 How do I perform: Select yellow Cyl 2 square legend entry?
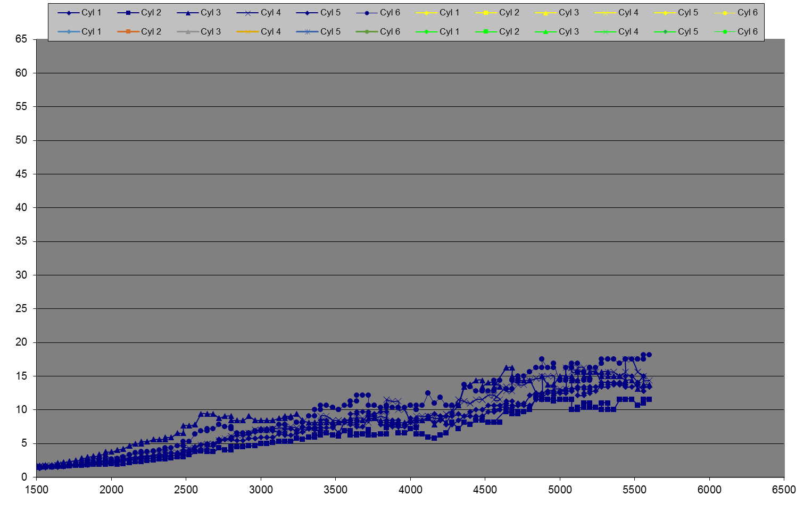pyautogui.click(x=497, y=13)
